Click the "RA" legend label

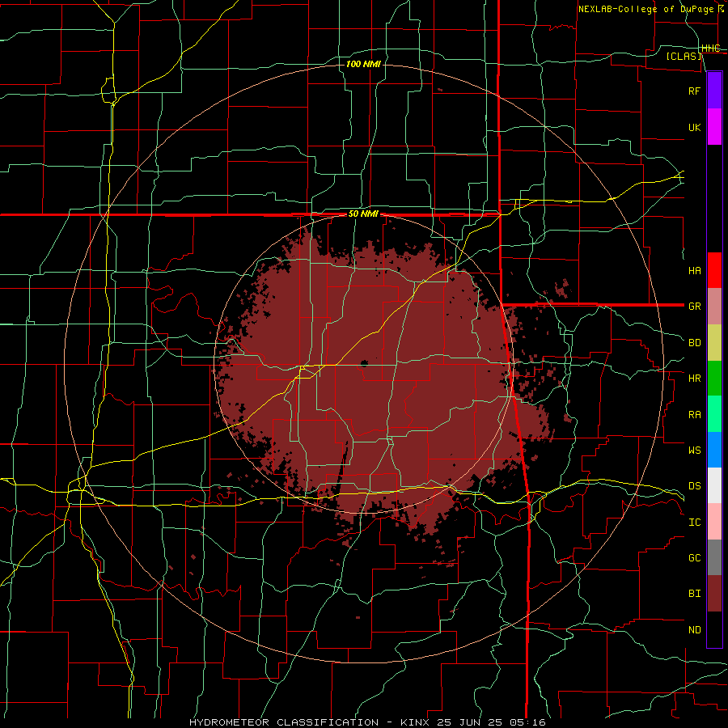695,415
